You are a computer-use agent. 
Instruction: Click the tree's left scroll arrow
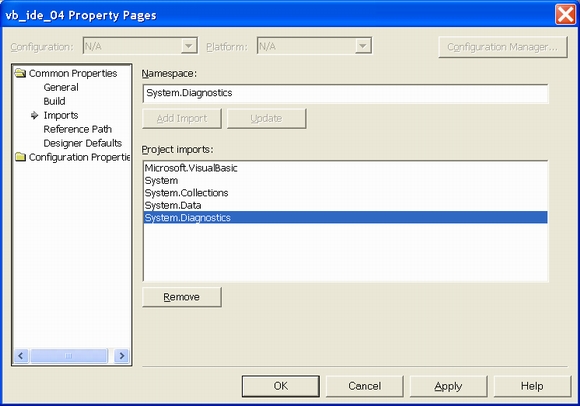pos(21,356)
